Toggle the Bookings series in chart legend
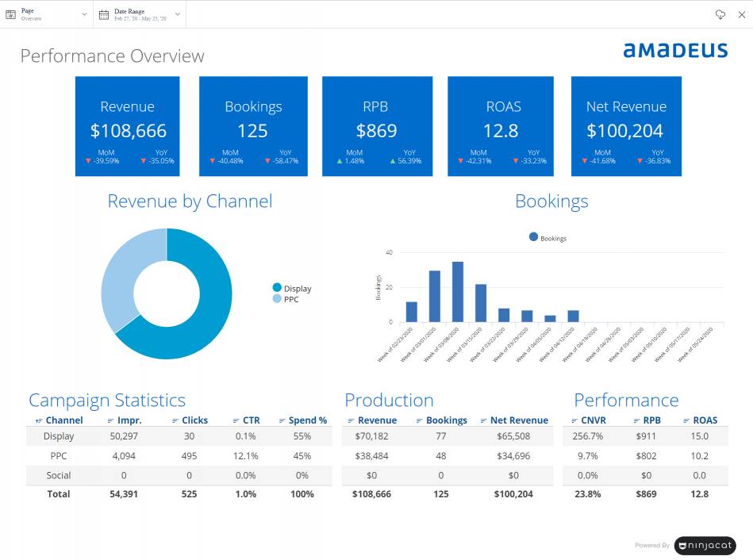753x560 pixels. tap(533, 237)
